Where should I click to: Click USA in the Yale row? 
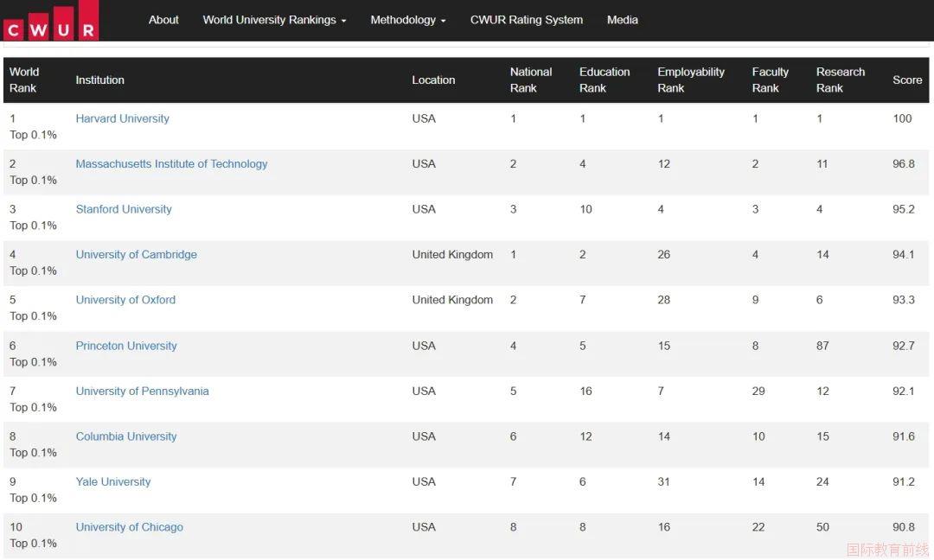pos(424,481)
